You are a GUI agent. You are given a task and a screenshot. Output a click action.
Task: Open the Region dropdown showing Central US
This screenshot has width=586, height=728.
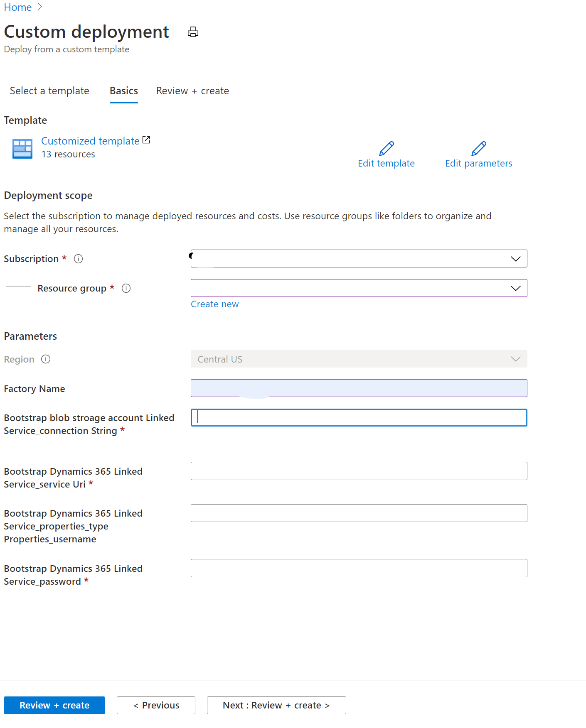point(359,359)
